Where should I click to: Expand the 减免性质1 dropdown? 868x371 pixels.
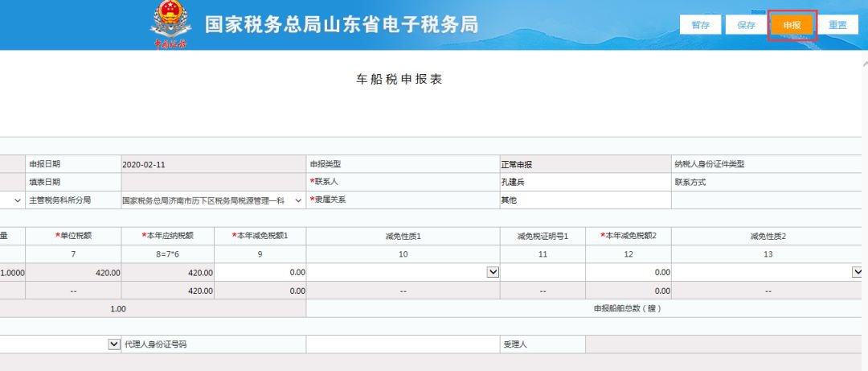click(493, 273)
